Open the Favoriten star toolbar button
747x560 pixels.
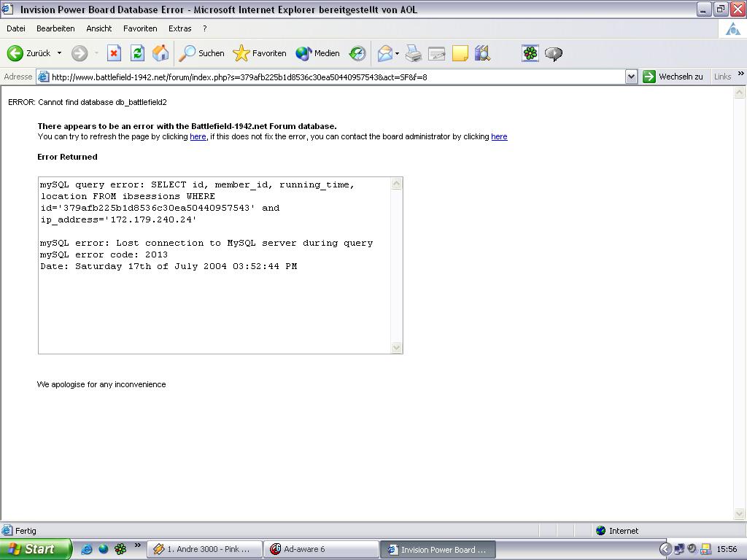coord(260,53)
